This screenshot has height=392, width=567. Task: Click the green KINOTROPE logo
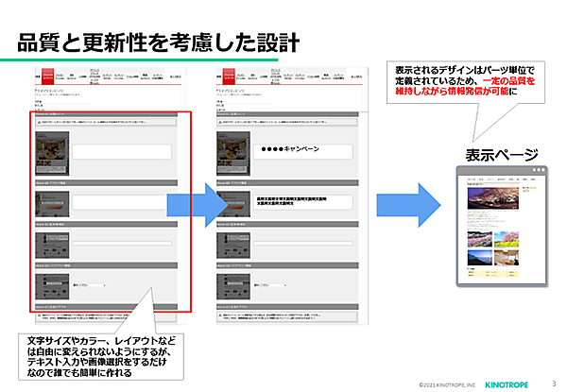[x=507, y=384]
